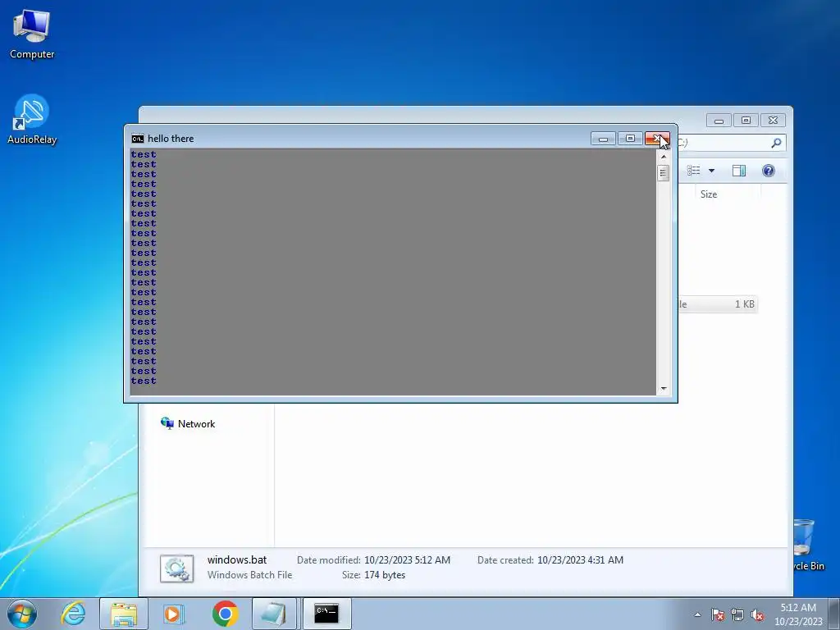This screenshot has height=630, width=840.
Task: Open Action Center flag tray icon
Action: pyautogui.click(x=718, y=614)
